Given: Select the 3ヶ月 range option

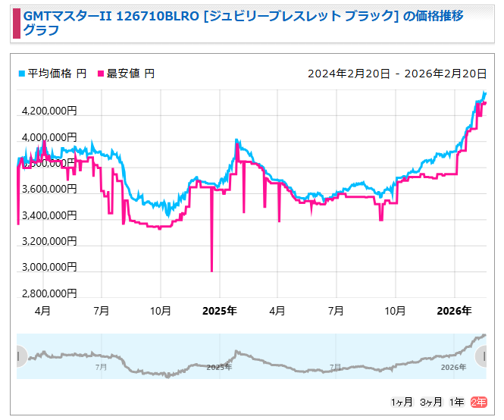Looking at the screenshot, I should pos(430,401).
